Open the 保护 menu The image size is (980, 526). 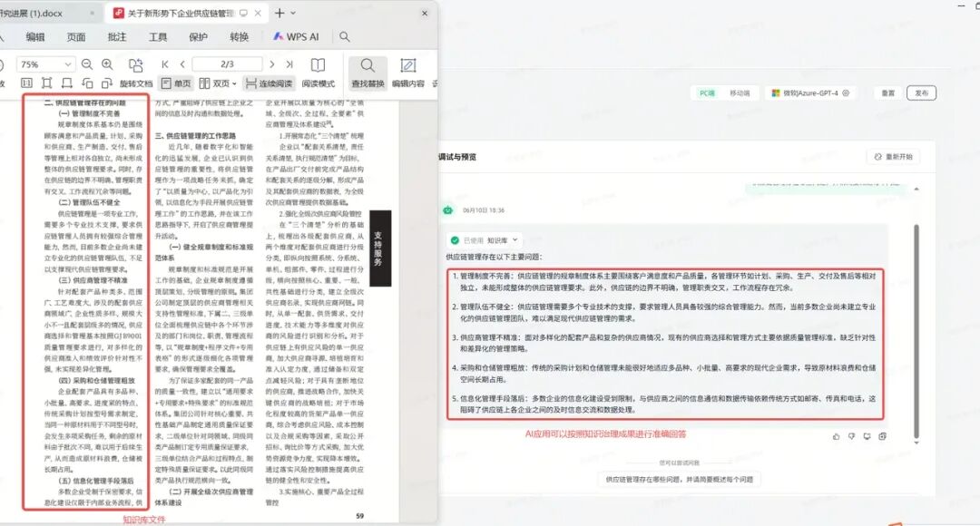198,37
